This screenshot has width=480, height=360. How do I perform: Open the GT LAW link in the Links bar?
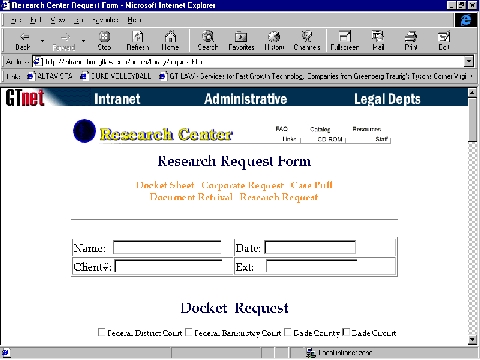tap(313, 76)
